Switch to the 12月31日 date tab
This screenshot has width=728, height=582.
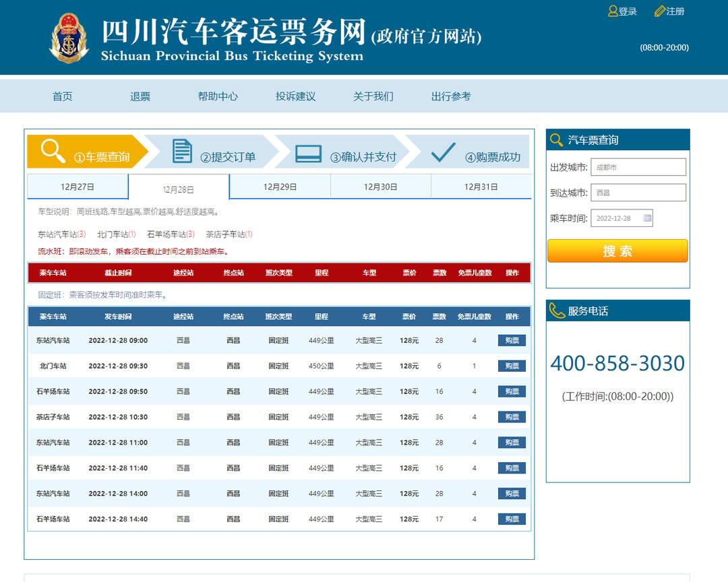tap(481, 187)
